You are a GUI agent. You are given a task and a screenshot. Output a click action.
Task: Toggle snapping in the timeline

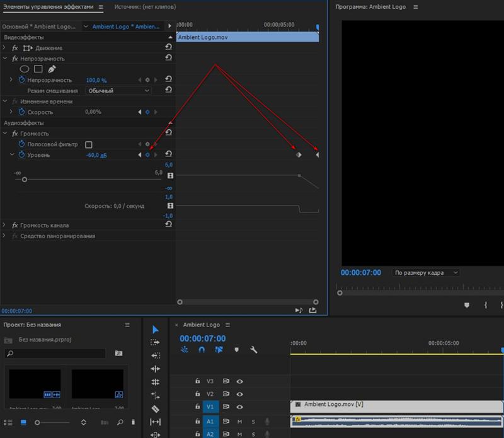tap(202, 350)
